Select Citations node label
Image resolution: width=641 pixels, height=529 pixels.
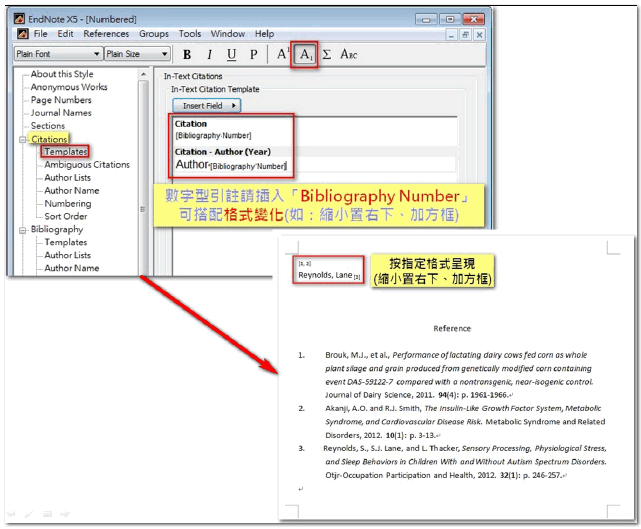point(49,139)
